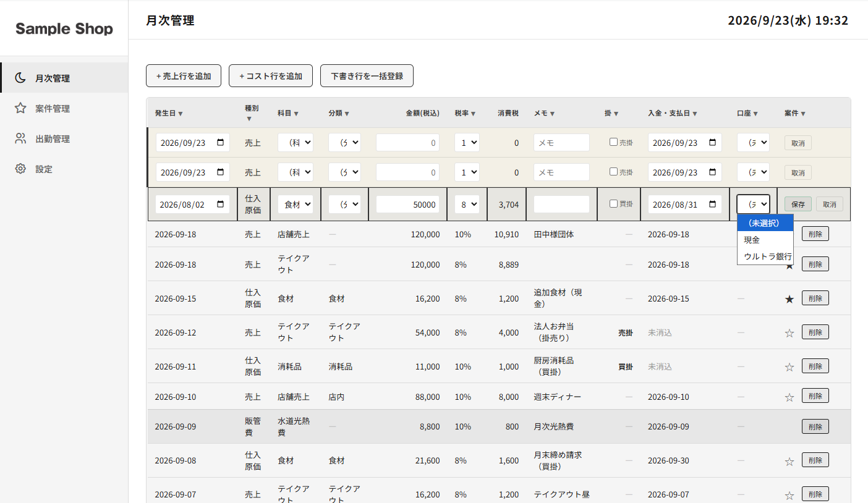Check the 売掛 checkbox in the second draft row
Viewport: 868px width, 503px height.
[x=613, y=172]
